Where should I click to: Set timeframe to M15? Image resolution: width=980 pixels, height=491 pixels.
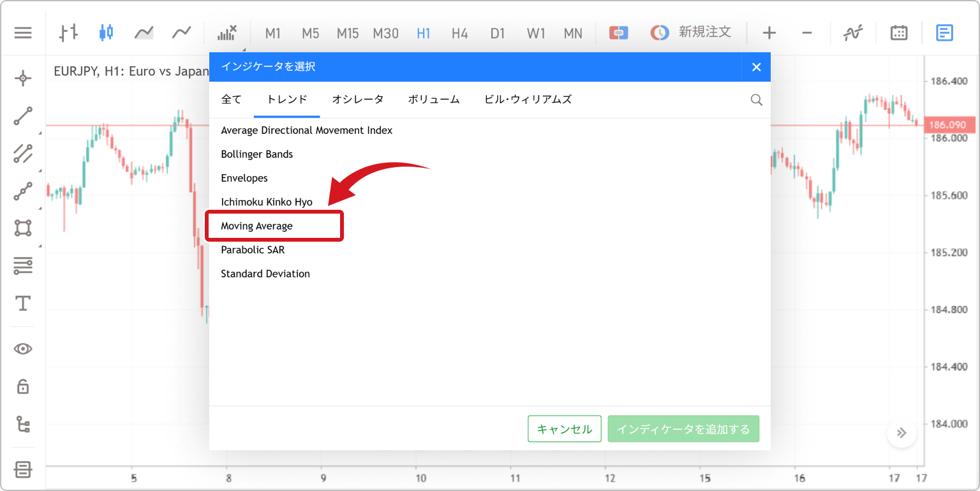click(x=348, y=33)
